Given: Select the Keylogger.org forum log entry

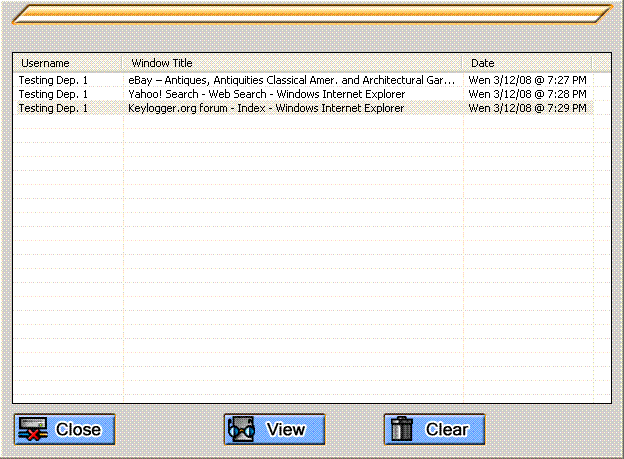Looking at the screenshot, I should point(266,108).
